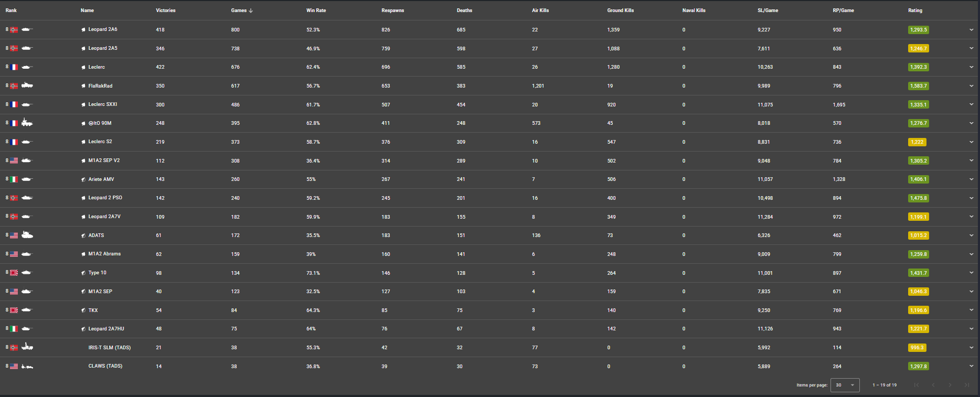Click the tank silhouette icon in Leopard 2A5 row
The height and width of the screenshot is (397, 980).
coord(27,48)
